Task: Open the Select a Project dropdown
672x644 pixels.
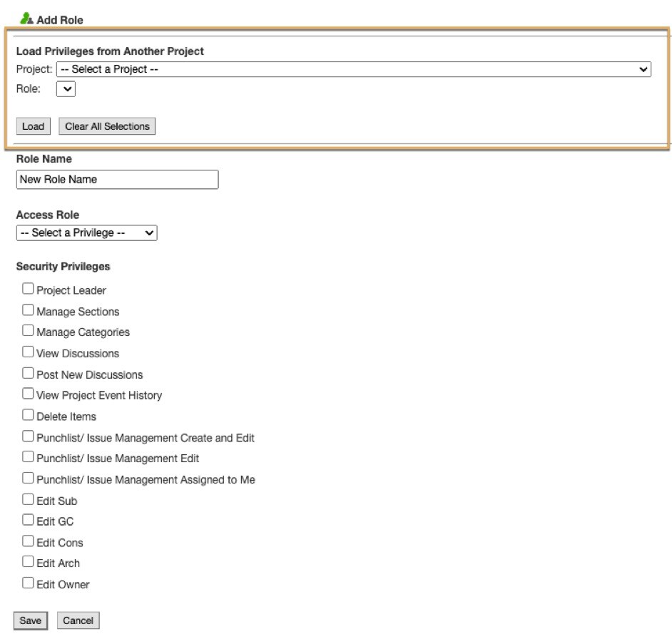Action: tap(354, 69)
